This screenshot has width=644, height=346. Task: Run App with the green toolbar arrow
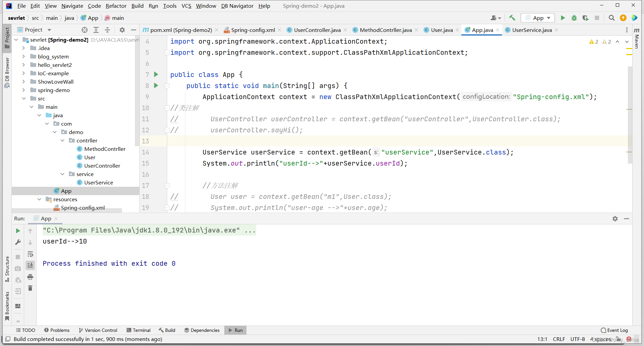(563, 18)
